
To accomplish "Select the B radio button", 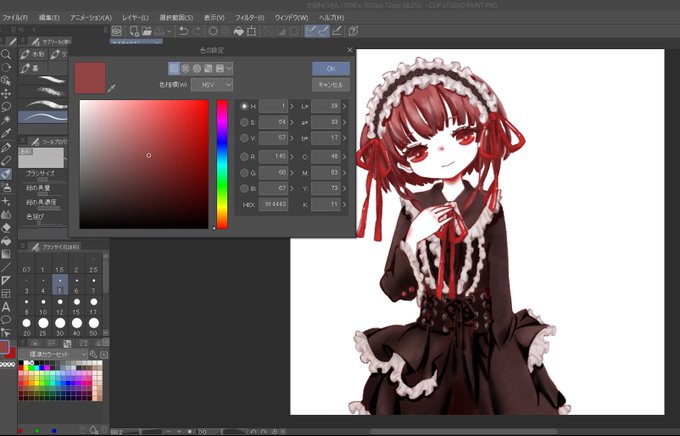I will [244, 188].
